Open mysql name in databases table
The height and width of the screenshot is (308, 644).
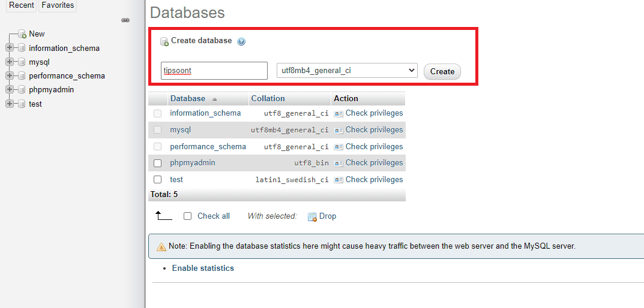click(x=181, y=130)
